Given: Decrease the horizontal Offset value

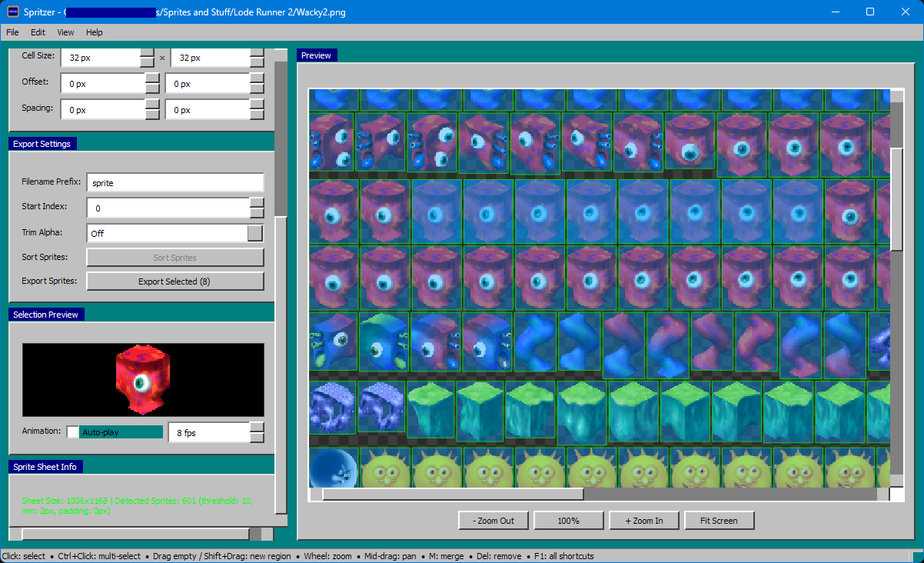Looking at the screenshot, I should [x=152, y=88].
